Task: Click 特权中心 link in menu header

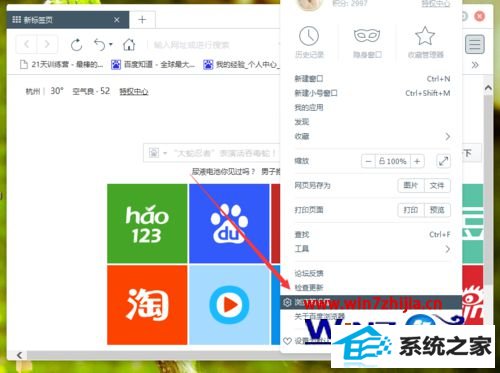Action: 436,3
